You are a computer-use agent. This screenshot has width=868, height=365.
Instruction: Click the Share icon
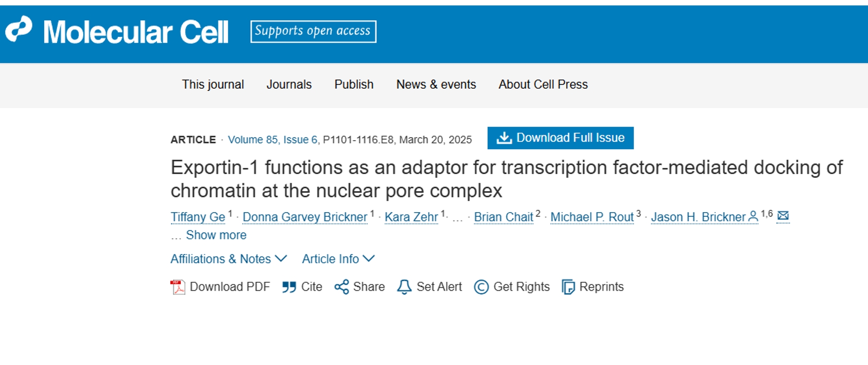pyautogui.click(x=342, y=287)
